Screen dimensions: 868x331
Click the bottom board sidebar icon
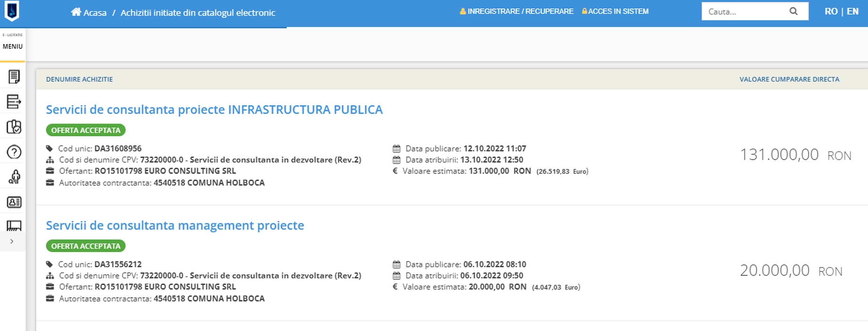coord(14,226)
